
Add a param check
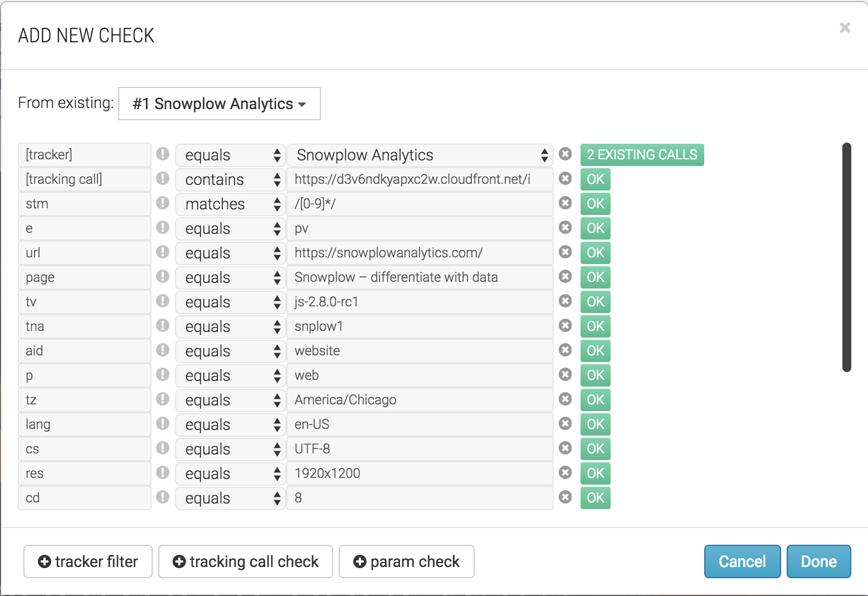pos(407,561)
